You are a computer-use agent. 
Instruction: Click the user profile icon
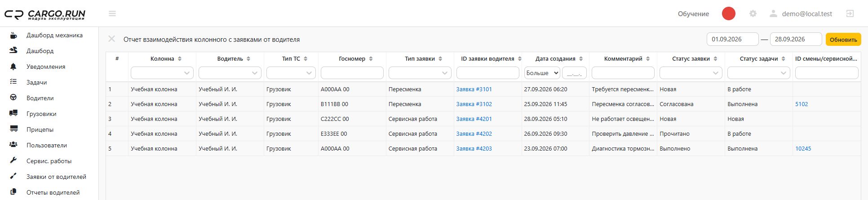pyautogui.click(x=773, y=14)
